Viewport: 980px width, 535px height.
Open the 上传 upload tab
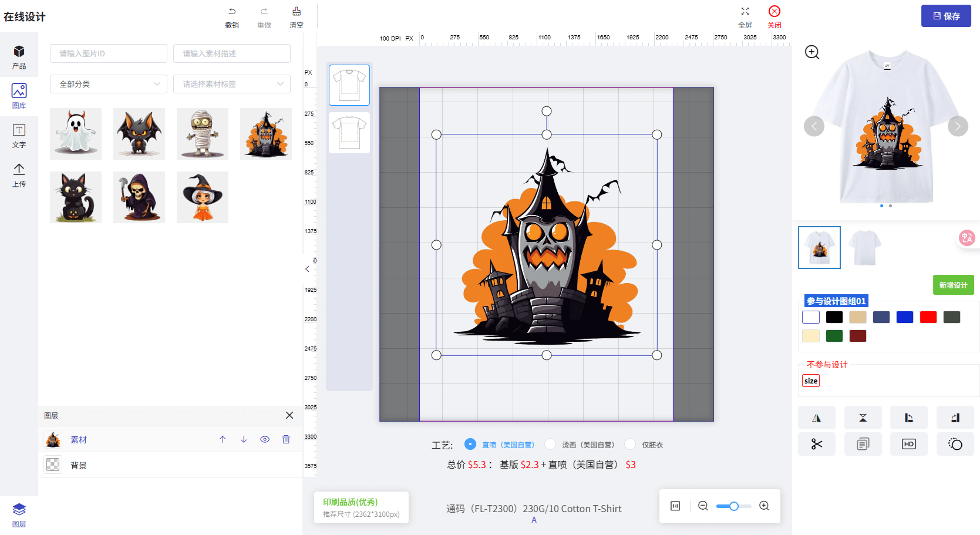pyautogui.click(x=19, y=175)
